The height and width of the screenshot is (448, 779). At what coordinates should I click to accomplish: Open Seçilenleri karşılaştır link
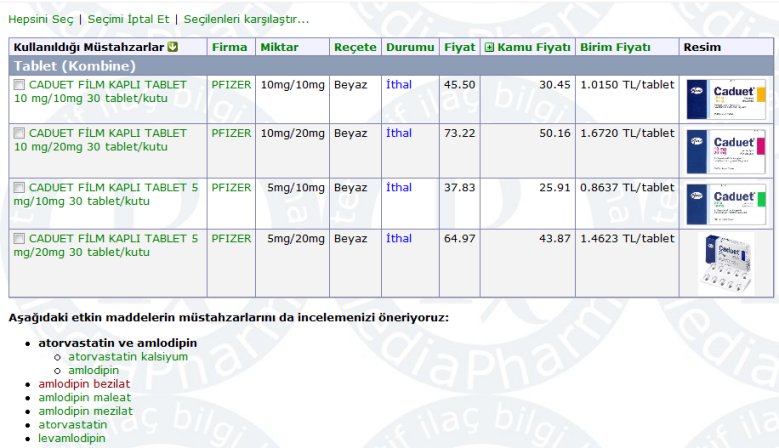pos(246,19)
